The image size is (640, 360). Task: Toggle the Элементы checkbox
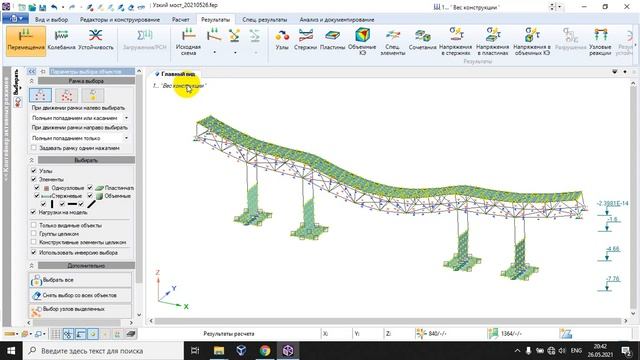(34, 179)
